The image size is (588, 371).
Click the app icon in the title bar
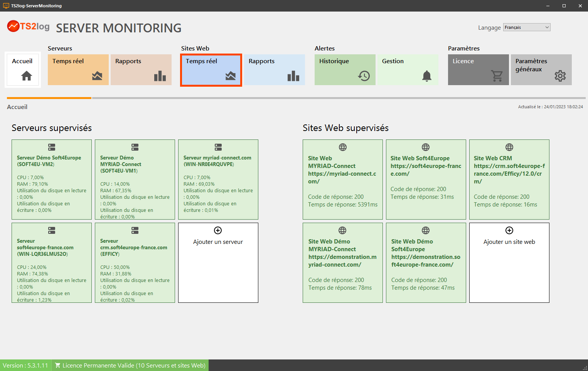coord(6,6)
